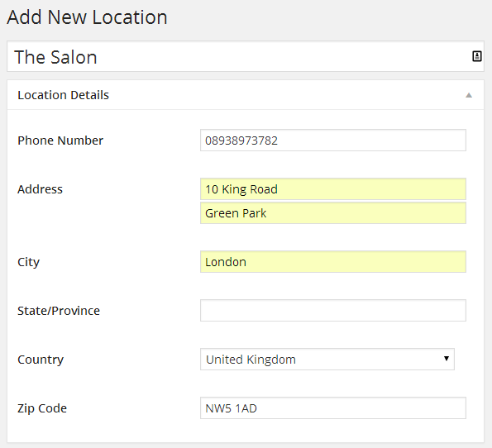
Task: Click the 'Phone Number' label
Action: pos(60,141)
